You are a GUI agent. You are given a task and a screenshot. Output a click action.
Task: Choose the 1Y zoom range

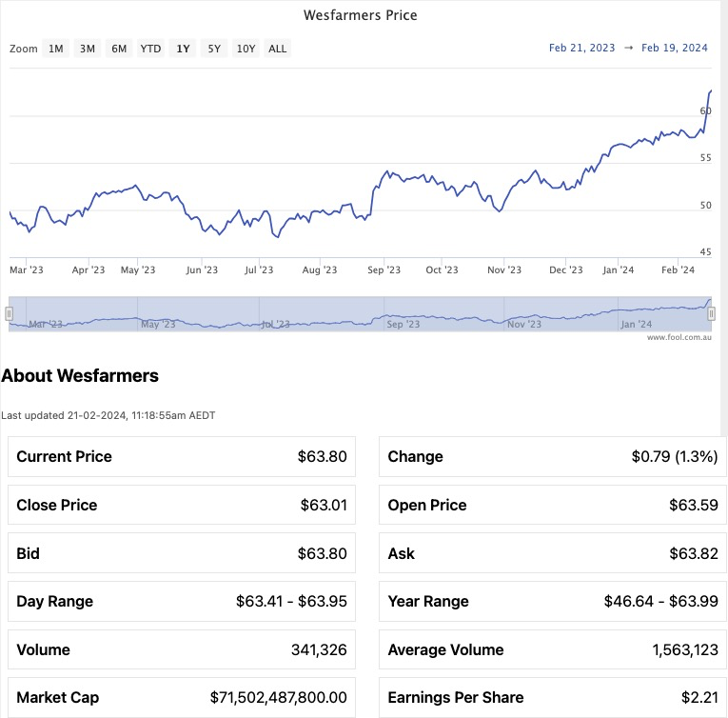click(x=183, y=49)
